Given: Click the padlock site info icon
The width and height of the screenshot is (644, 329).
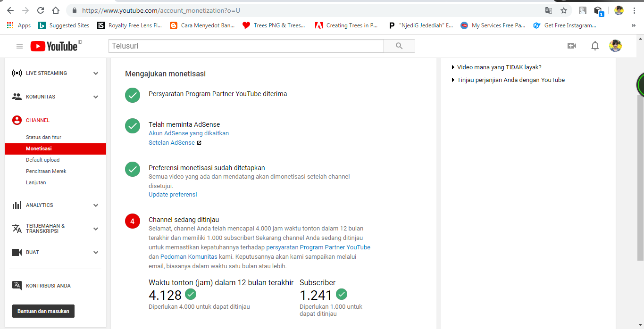Looking at the screenshot, I should pos(75,10).
